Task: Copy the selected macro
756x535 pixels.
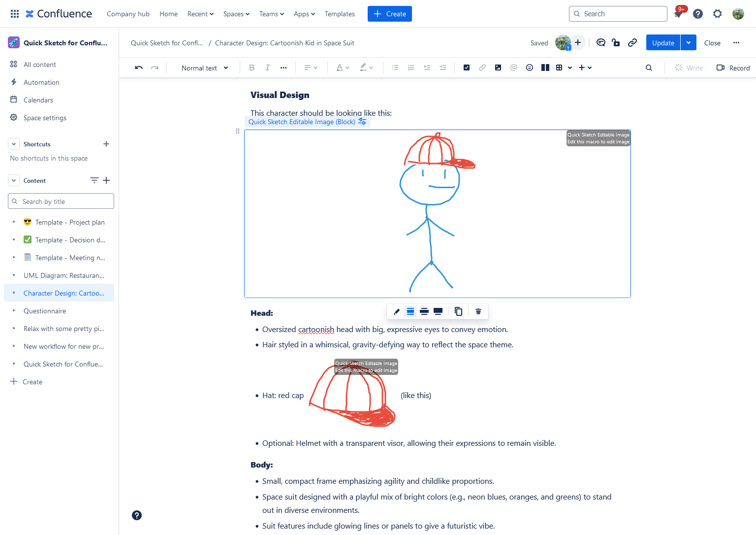Action: 458,311
